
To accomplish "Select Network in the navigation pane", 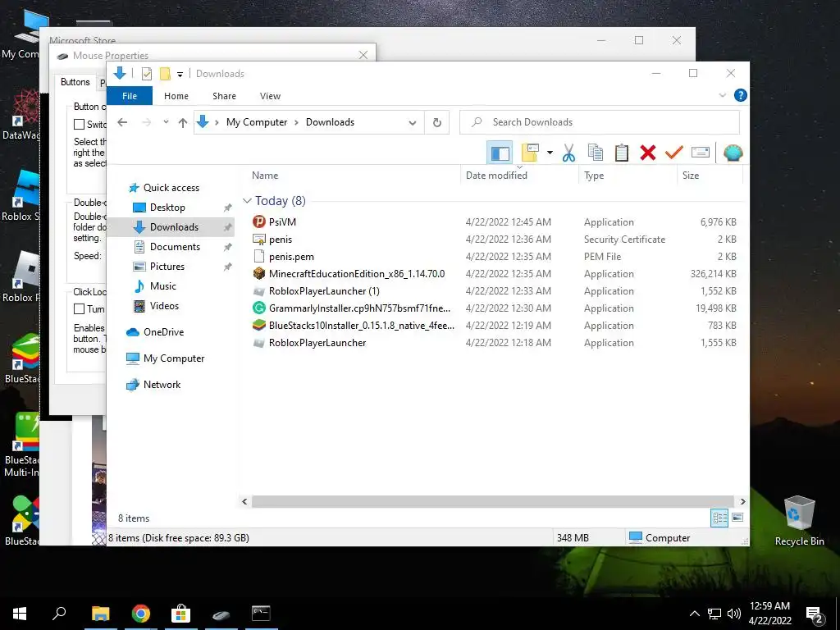I will [x=153, y=385].
